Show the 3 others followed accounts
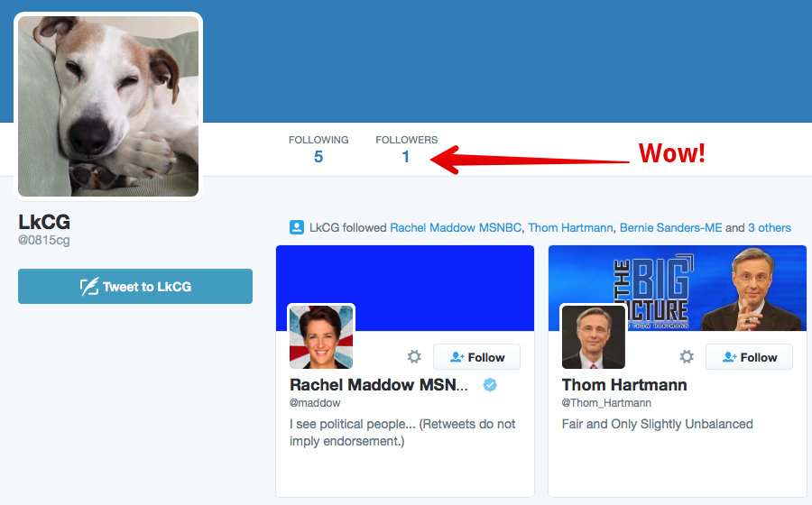This screenshot has height=505, width=812. pyautogui.click(x=769, y=227)
